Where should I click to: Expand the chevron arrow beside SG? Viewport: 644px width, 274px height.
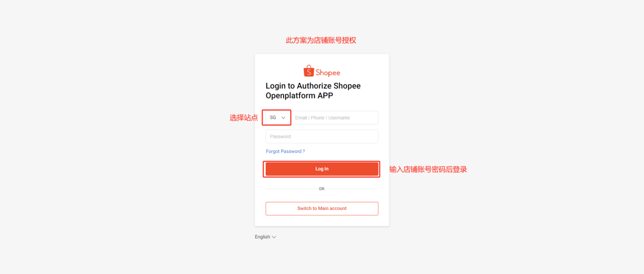click(x=283, y=117)
